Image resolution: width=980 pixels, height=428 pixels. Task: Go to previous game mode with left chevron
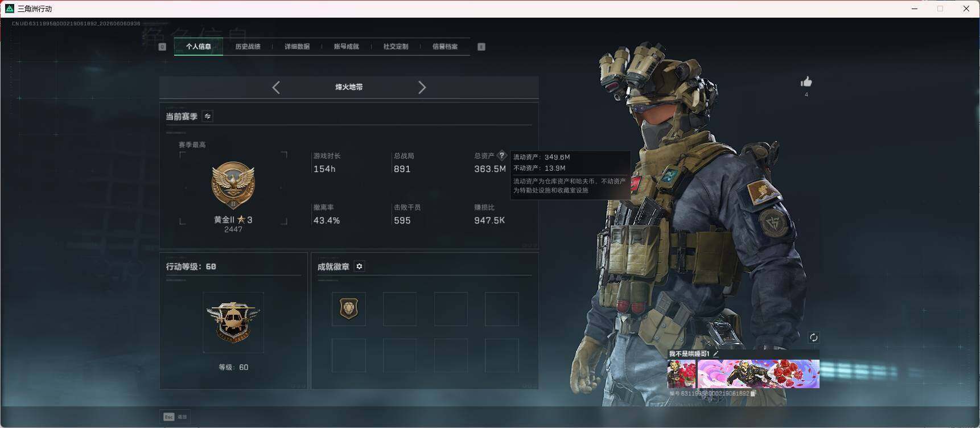(276, 87)
